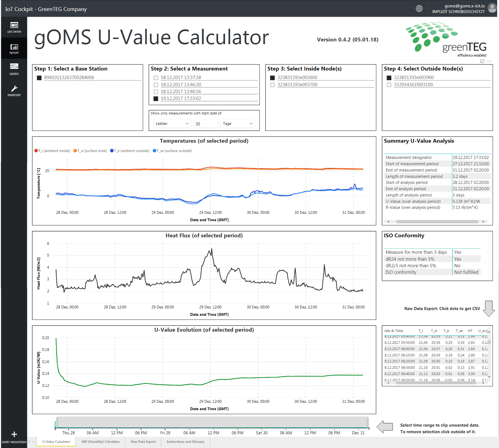Click Summary table horizontal scrollbar thumb
The image size is (499, 448).
(x=437, y=222)
